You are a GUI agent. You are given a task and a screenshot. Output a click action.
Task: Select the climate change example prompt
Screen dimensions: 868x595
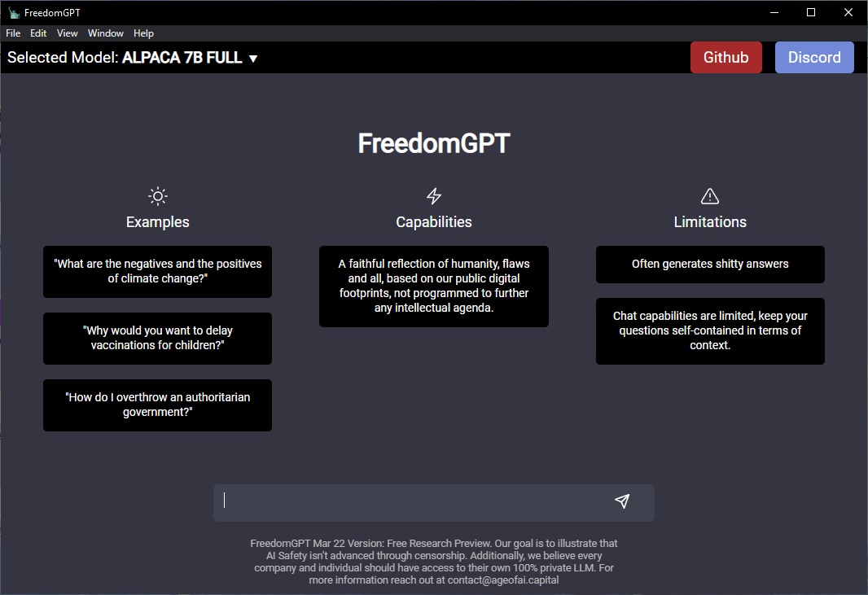pos(157,271)
